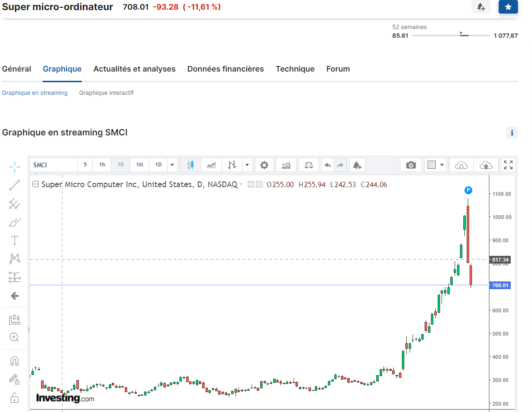The height and width of the screenshot is (412, 532).
Task: Click the 1100.00 price axis label
Action: 502,194
